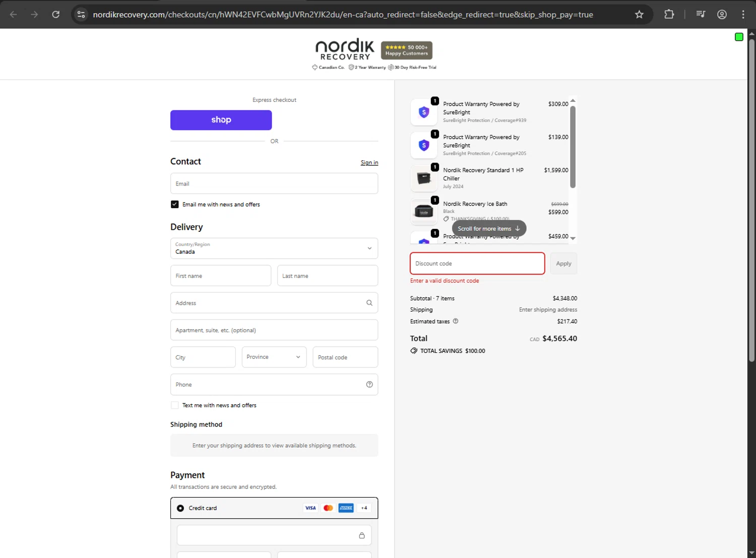Focus the Discount code field
The width and height of the screenshot is (756, 558).
477,264
